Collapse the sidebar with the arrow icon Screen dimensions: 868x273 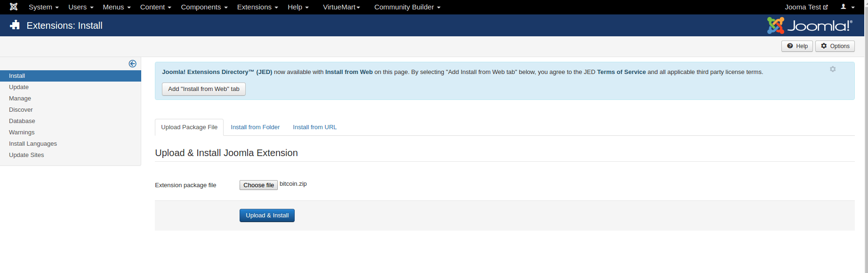point(133,64)
